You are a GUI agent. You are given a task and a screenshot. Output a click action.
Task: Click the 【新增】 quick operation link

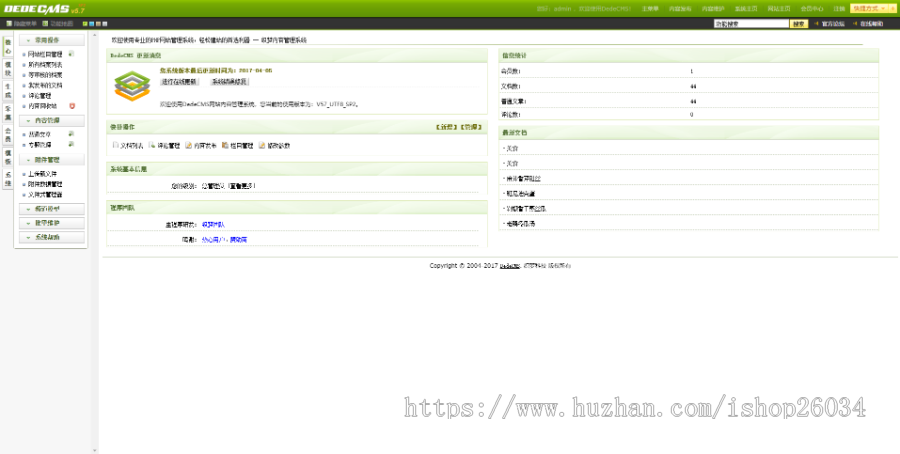447,127
